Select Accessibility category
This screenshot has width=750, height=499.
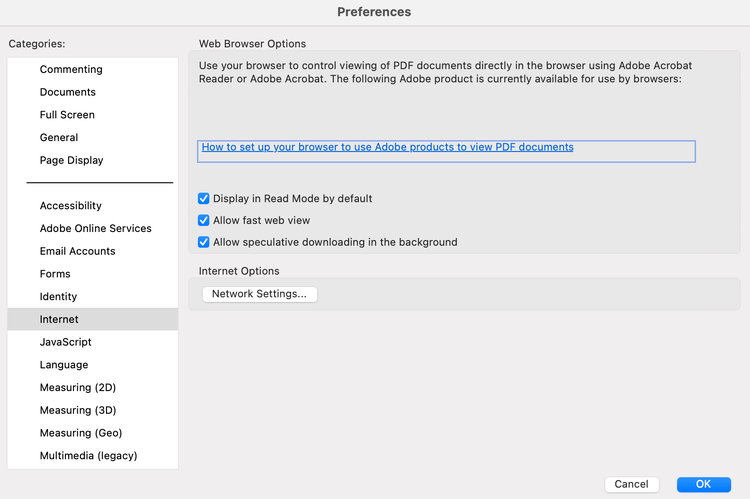[71, 206]
